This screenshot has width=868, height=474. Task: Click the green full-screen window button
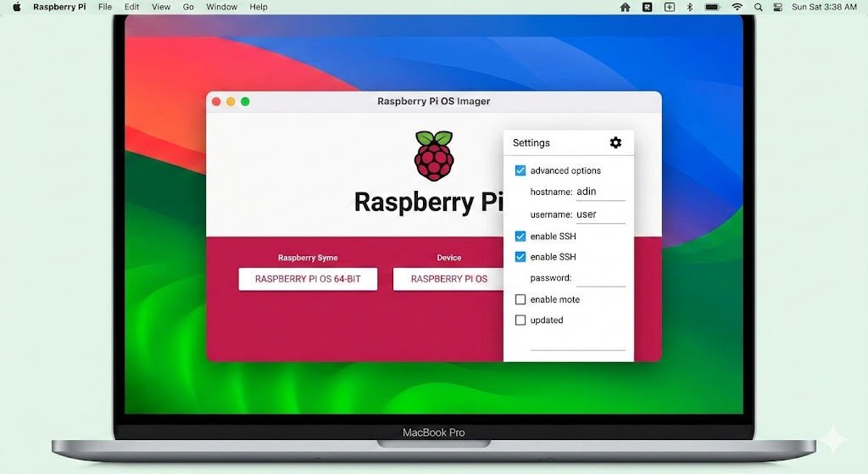[245, 102]
